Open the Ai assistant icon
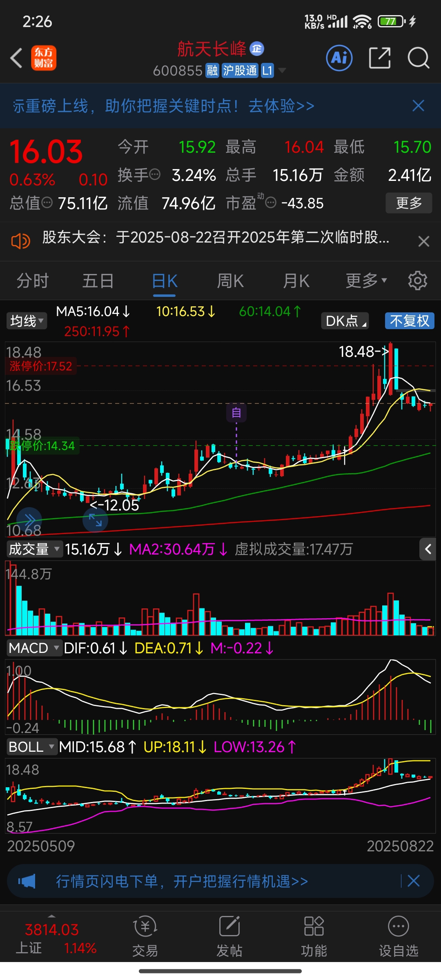The image size is (441, 980). [x=339, y=58]
